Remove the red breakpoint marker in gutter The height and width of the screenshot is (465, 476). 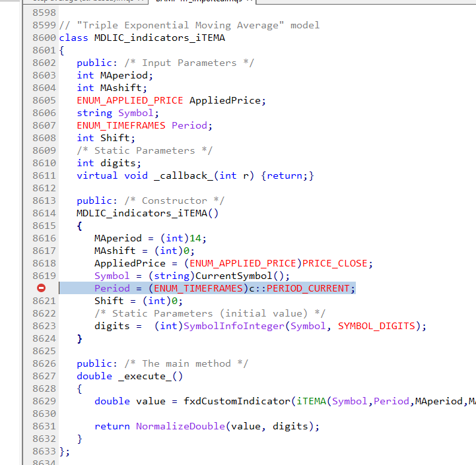(x=42, y=288)
